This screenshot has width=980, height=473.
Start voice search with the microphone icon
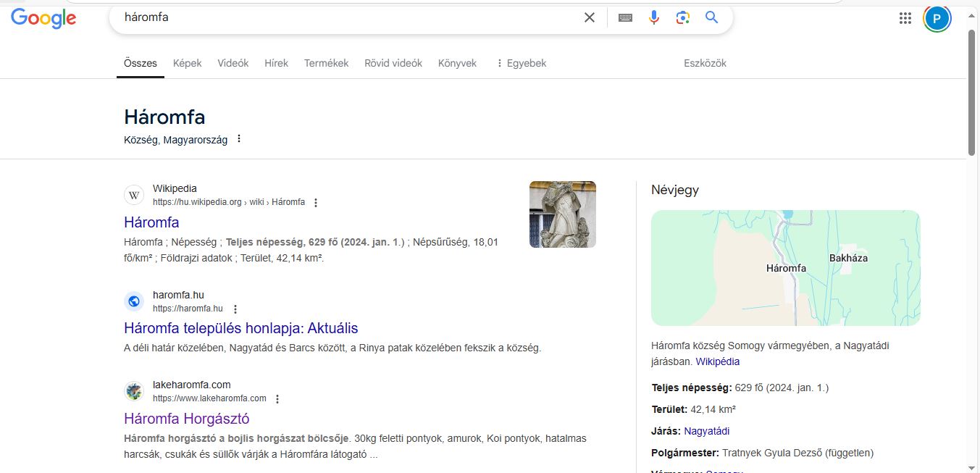654,17
